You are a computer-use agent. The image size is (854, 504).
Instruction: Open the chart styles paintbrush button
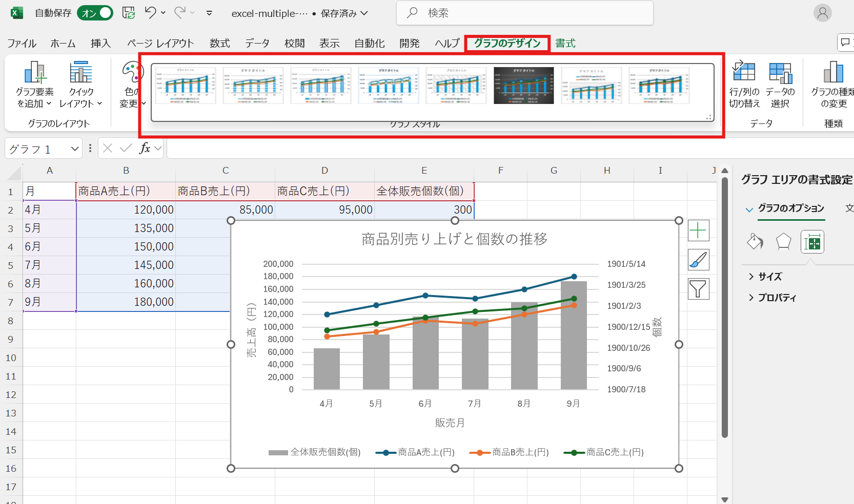pos(698,260)
